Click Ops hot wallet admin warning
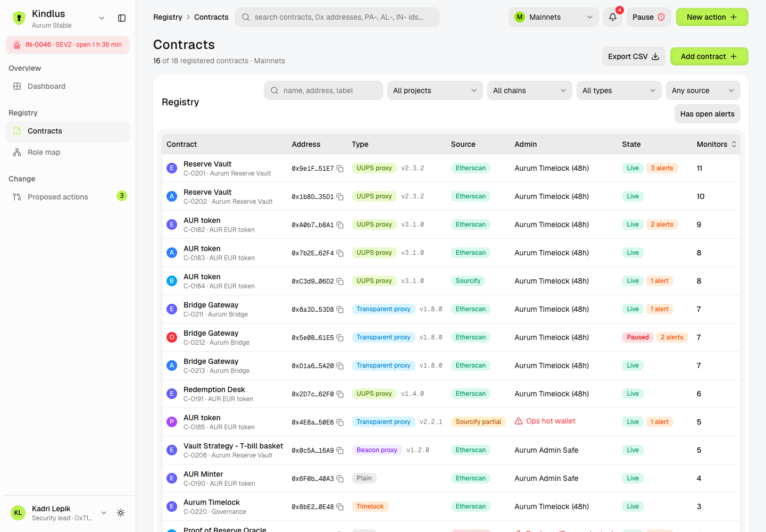This screenshot has height=532, width=766. [545, 421]
